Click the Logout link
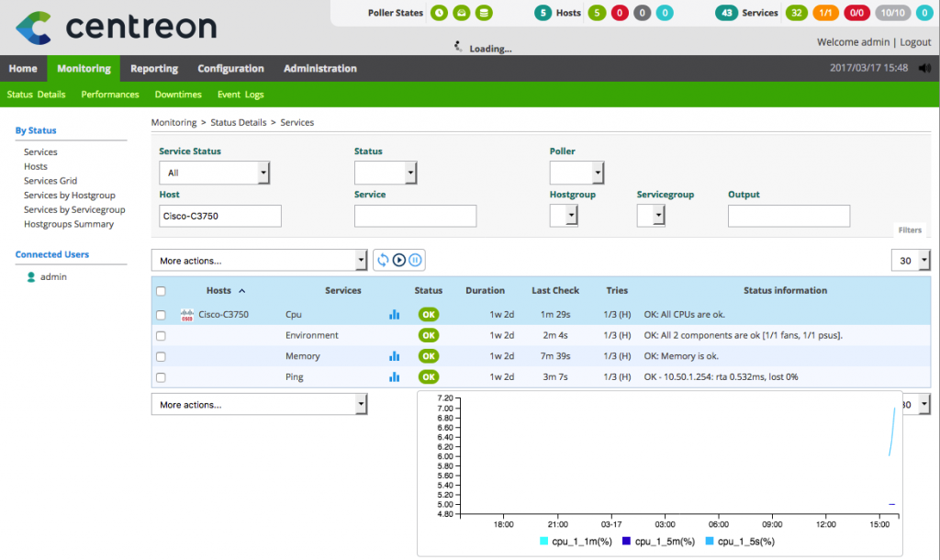Viewport: 940px width, 560px height. 915,42
